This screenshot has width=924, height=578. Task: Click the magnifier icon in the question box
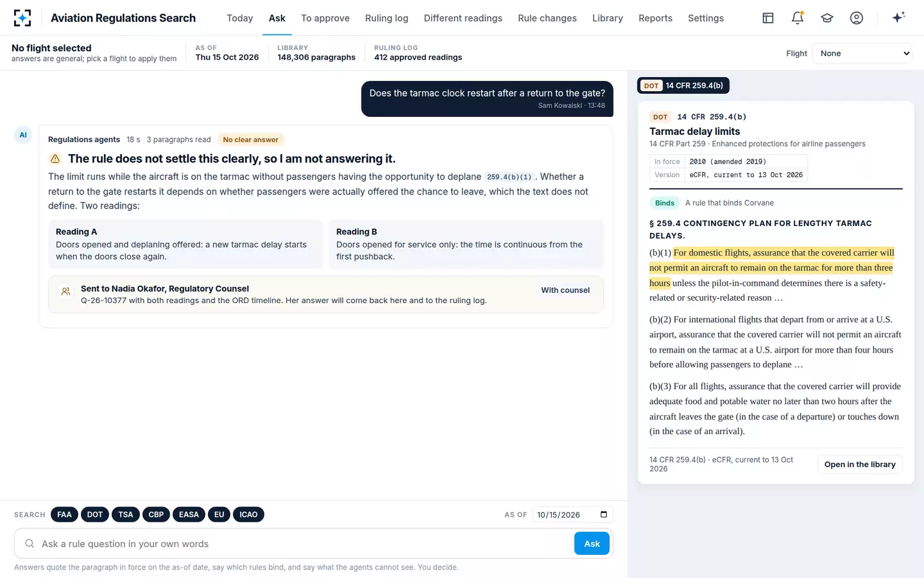[x=30, y=544]
